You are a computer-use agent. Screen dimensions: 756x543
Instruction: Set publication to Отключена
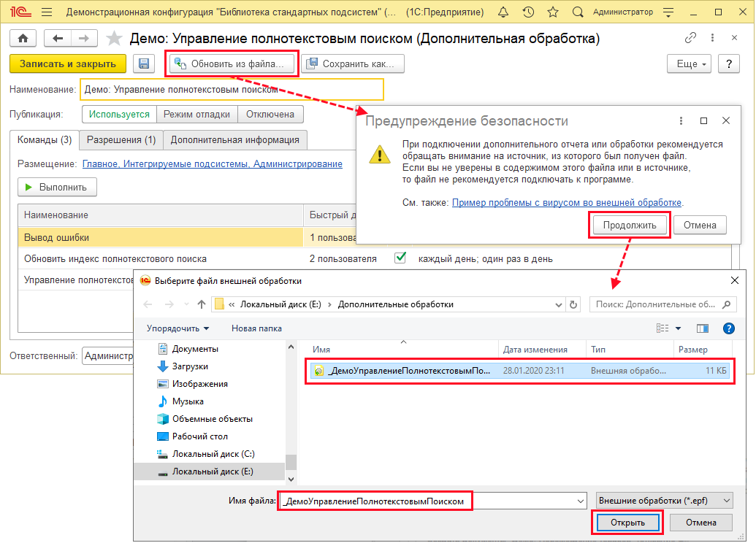point(270,114)
